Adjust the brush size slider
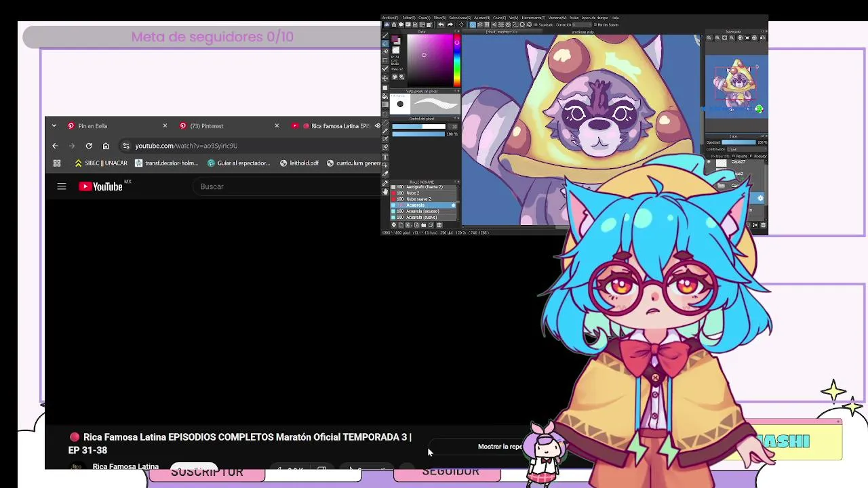The height and width of the screenshot is (488, 868). tap(418, 126)
